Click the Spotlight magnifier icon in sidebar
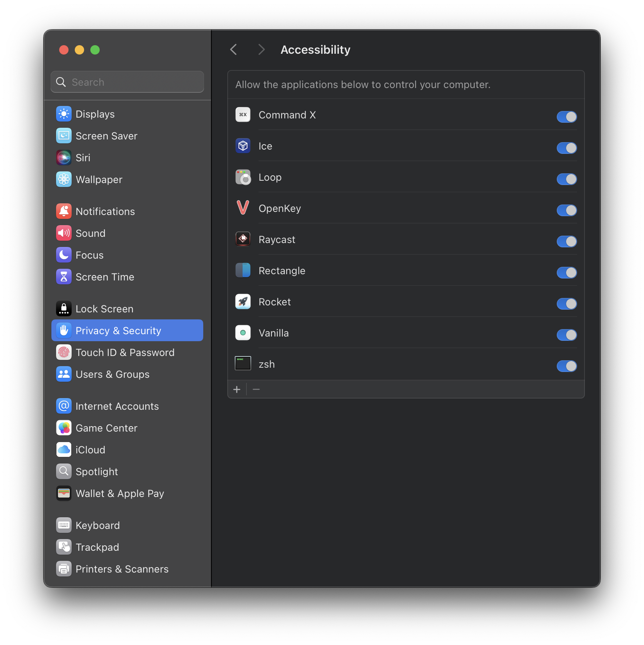 [64, 472]
